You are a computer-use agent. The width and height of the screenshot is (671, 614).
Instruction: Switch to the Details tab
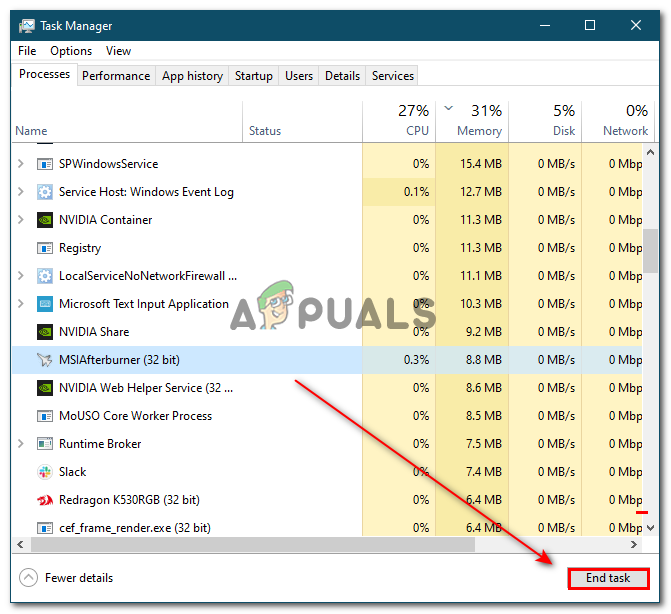tap(342, 76)
